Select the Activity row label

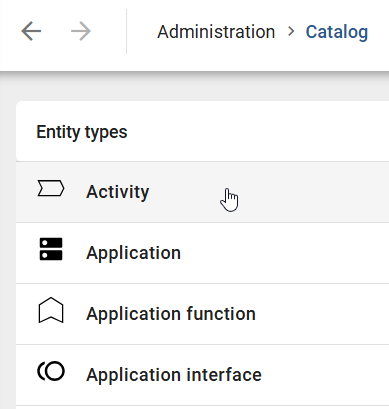[x=118, y=192]
